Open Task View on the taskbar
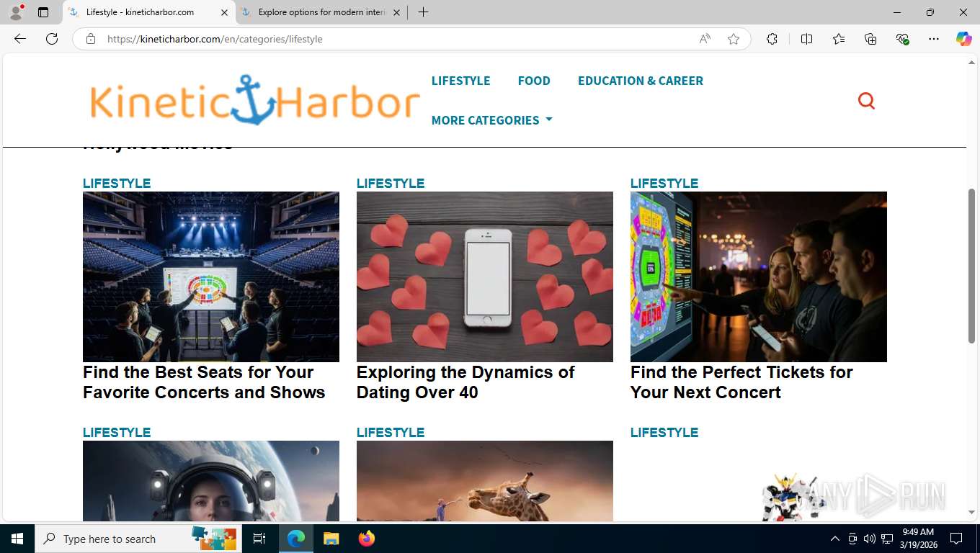 tap(259, 539)
